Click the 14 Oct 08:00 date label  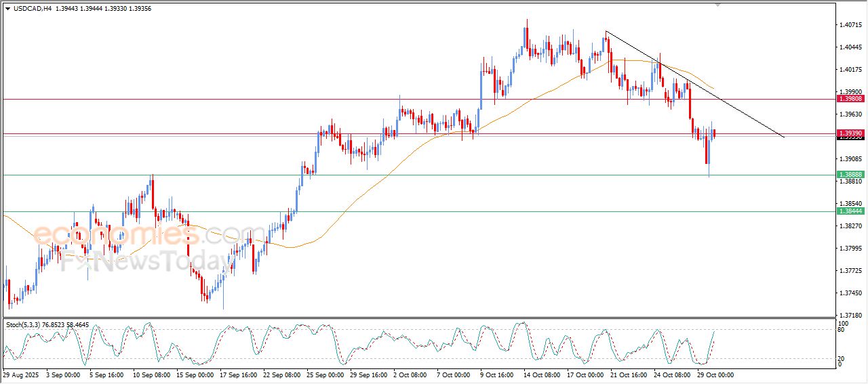click(542, 374)
